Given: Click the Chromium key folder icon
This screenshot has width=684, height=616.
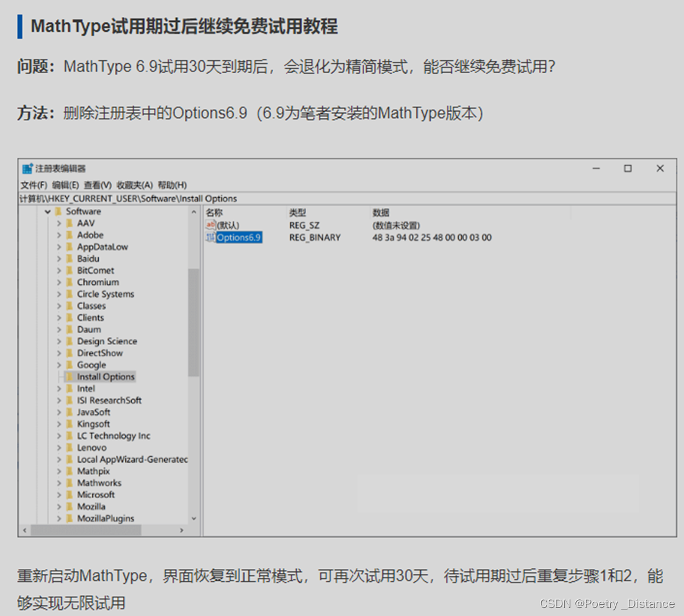Looking at the screenshot, I should 70,282.
